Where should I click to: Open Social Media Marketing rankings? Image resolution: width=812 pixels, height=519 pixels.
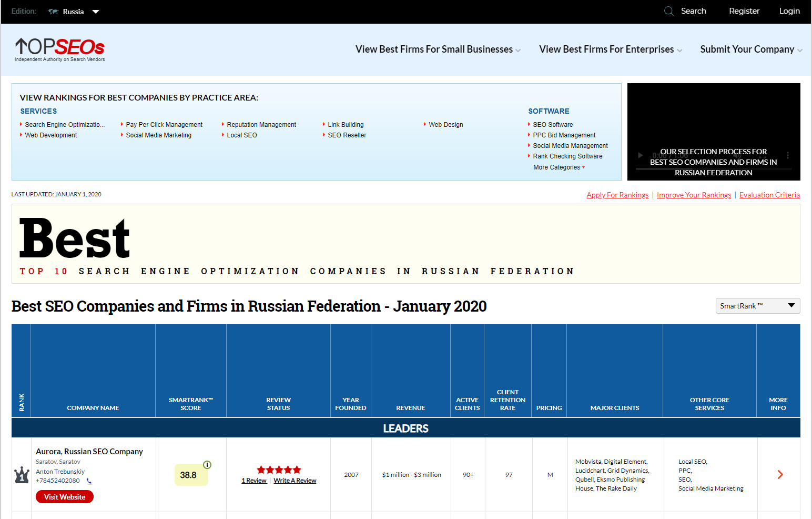(x=159, y=135)
